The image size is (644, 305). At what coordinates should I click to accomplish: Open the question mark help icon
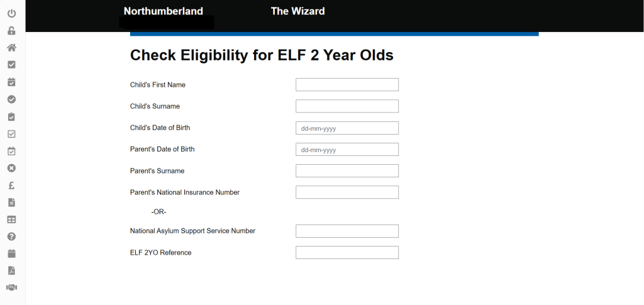[11, 236]
